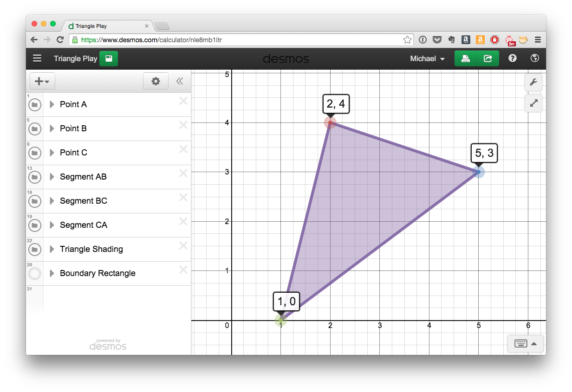Reload the page in the browser
The width and height of the screenshot is (572, 392).
click(60, 40)
